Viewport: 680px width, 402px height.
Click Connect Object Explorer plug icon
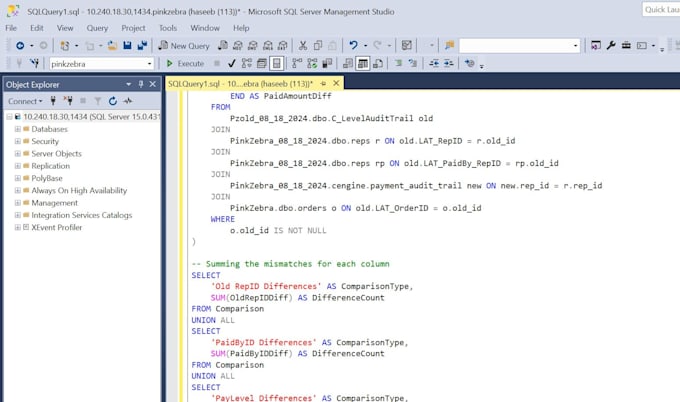click(x=53, y=101)
